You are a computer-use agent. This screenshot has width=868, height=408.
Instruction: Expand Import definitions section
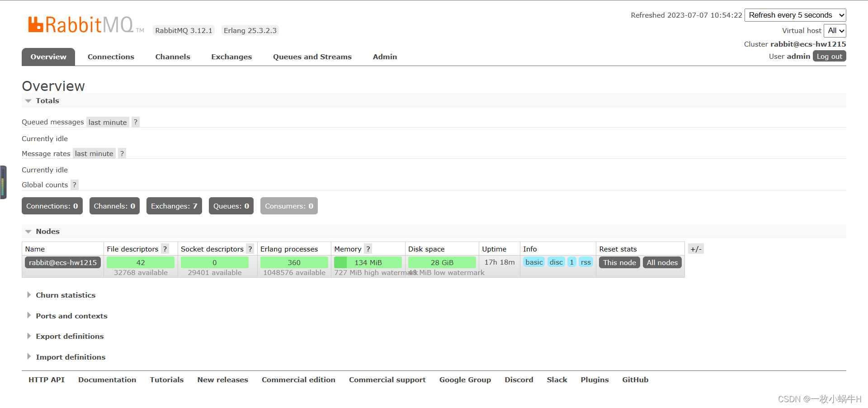coord(71,357)
